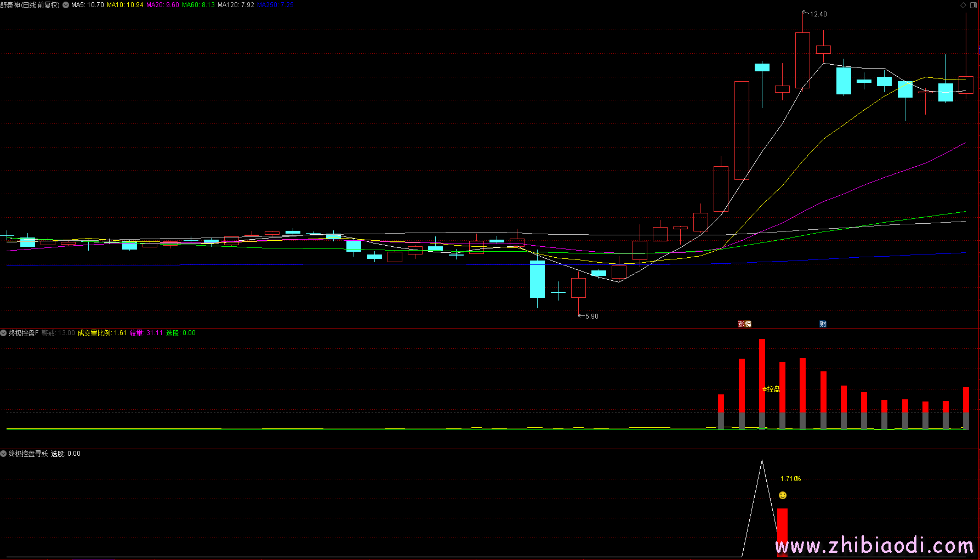This screenshot has height=560, width=980.
Task: Open the 终极控盘寻妖 indicator dropdown arrow
Action: click(x=3, y=454)
